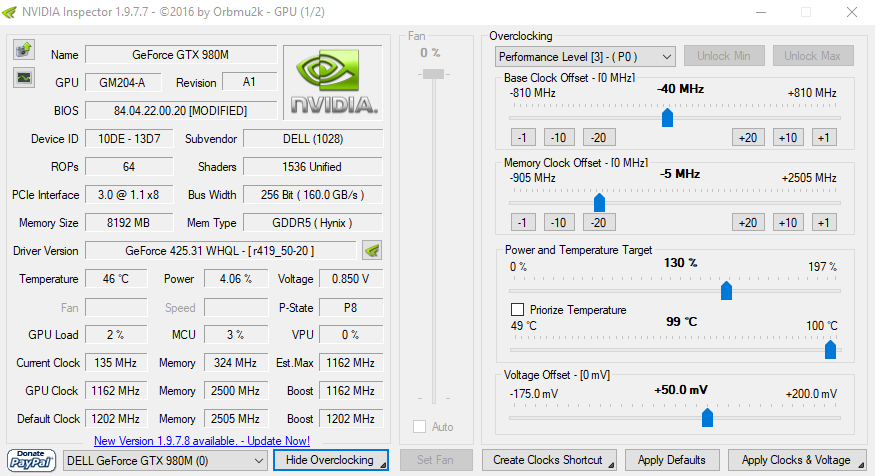The image size is (875, 476).
Task: Increase Base Clock Offset by 20 MHz
Action: coord(748,138)
